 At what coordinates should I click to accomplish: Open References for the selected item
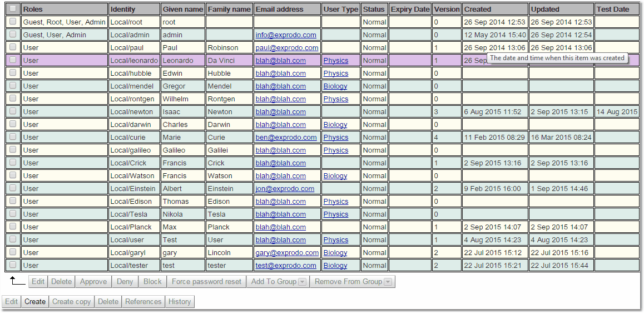tap(143, 302)
